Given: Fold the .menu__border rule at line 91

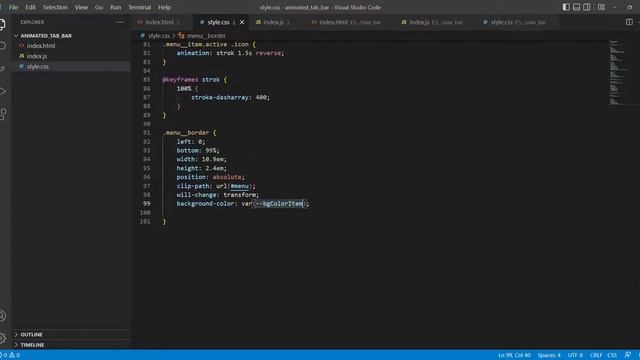Looking at the screenshot, I should coord(157,133).
